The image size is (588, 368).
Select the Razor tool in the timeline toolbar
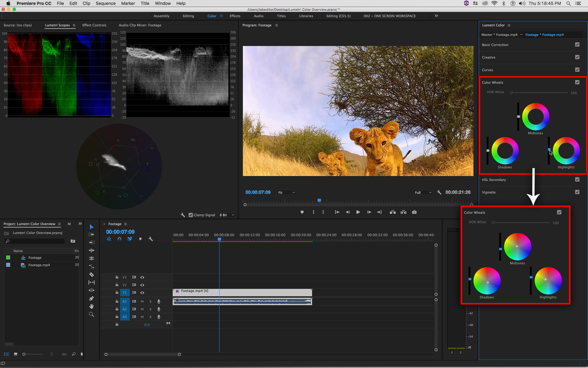click(91, 275)
